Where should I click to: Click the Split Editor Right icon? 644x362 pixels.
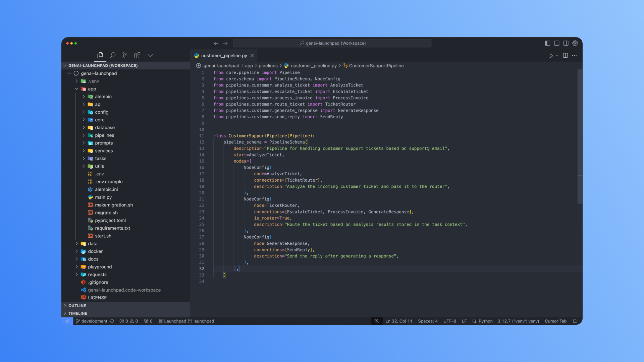[565, 56]
